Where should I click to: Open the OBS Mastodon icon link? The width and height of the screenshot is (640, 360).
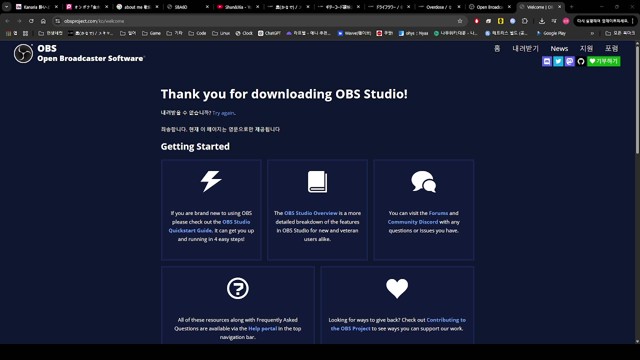pos(569,61)
